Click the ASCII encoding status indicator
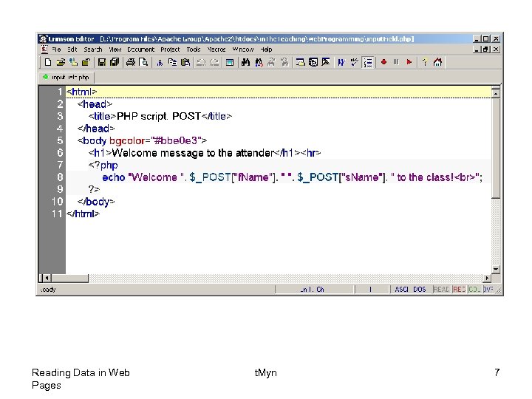The height and width of the screenshot is (399, 532). tap(401, 290)
